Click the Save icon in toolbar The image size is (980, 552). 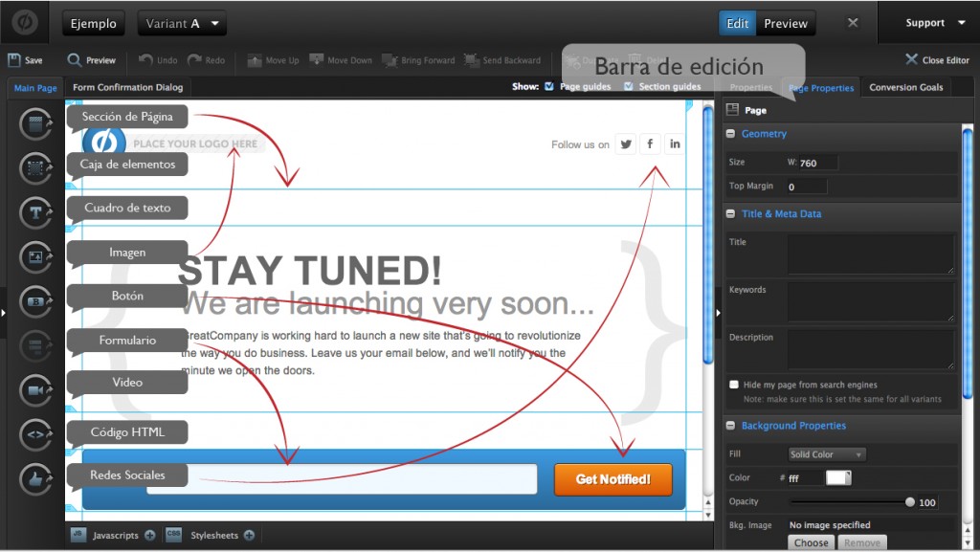point(14,60)
